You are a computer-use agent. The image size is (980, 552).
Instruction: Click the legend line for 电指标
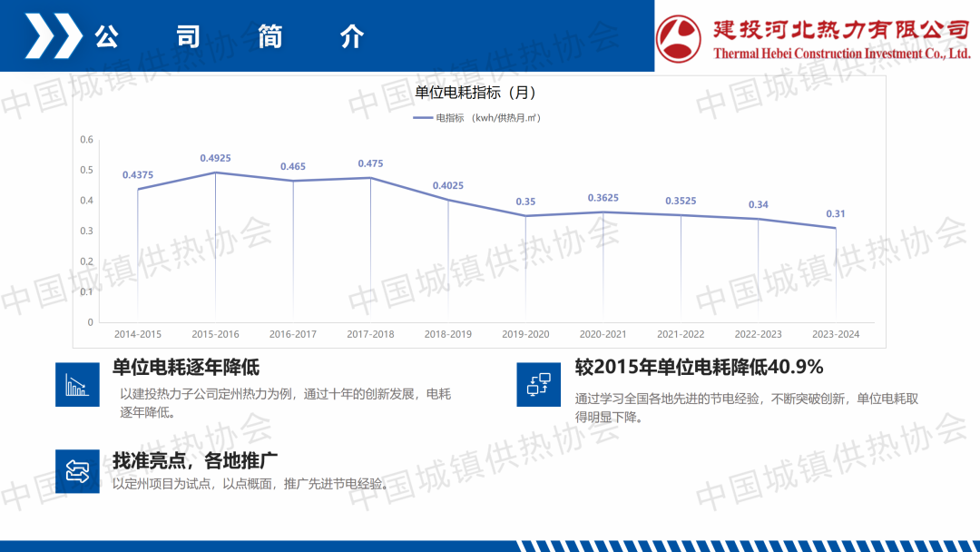pos(423,118)
